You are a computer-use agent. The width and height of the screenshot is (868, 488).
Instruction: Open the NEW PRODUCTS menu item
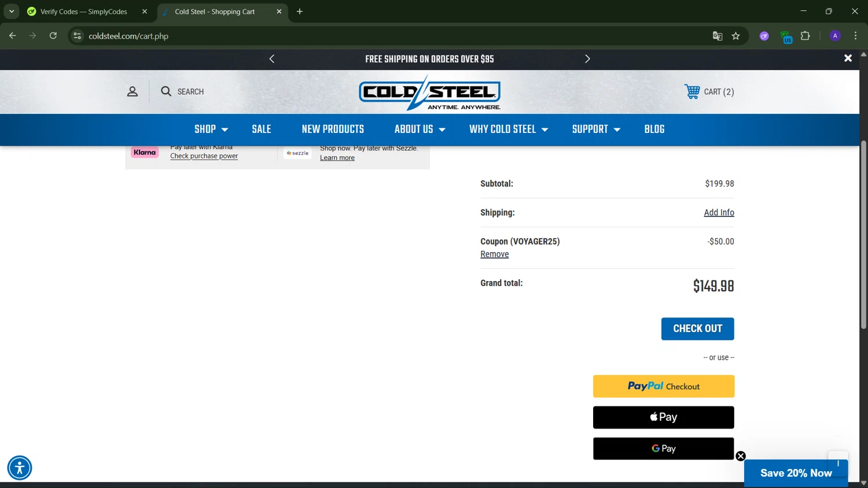(x=333, y=130)
